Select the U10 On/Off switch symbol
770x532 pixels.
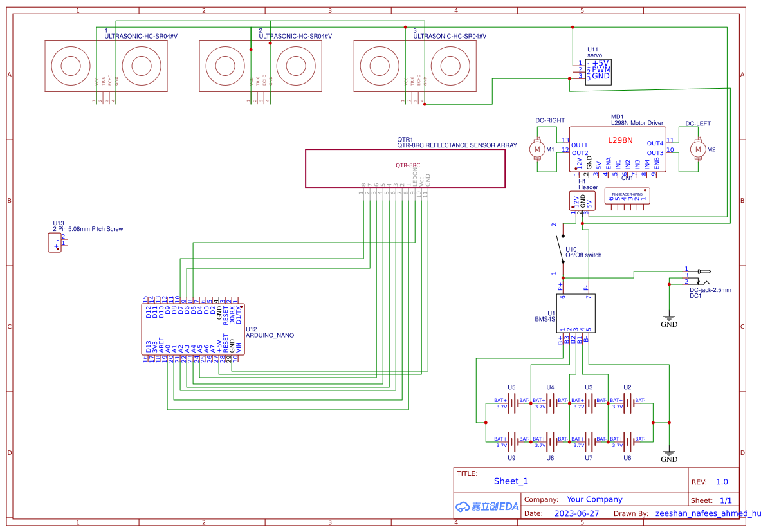560,249
